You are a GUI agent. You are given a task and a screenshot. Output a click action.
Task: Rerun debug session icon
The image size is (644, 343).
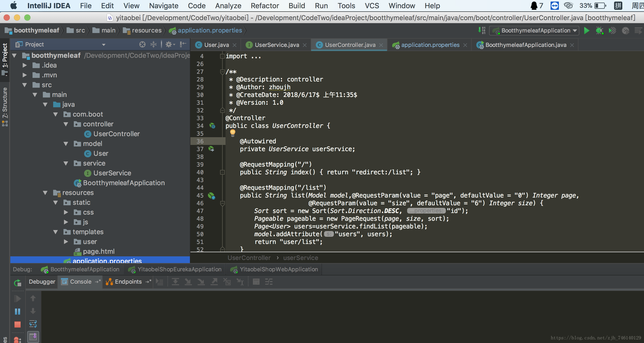click(x=18, y=283)
